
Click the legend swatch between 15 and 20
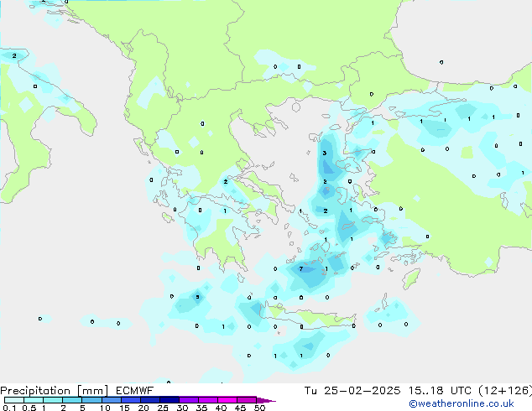coord(131,400)
